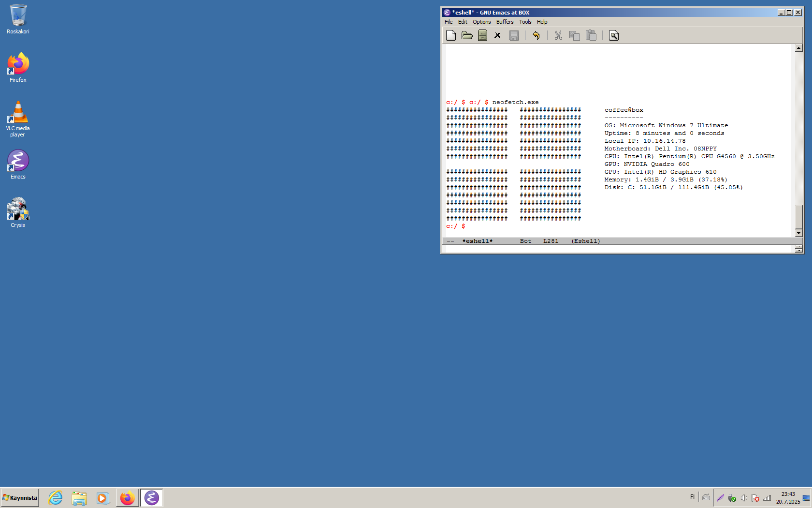
Task: Click Safely Remove Hardware tray icon
Action: tap(732, 498)
